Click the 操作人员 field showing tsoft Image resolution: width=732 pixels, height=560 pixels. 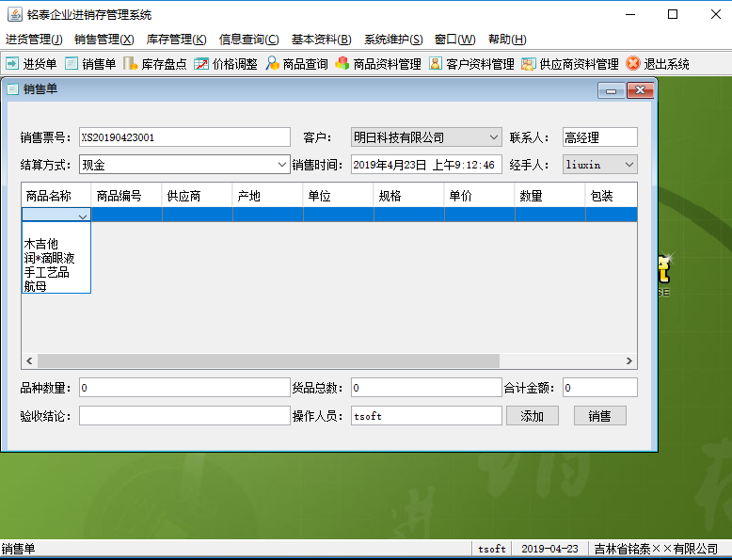(426, 416)
